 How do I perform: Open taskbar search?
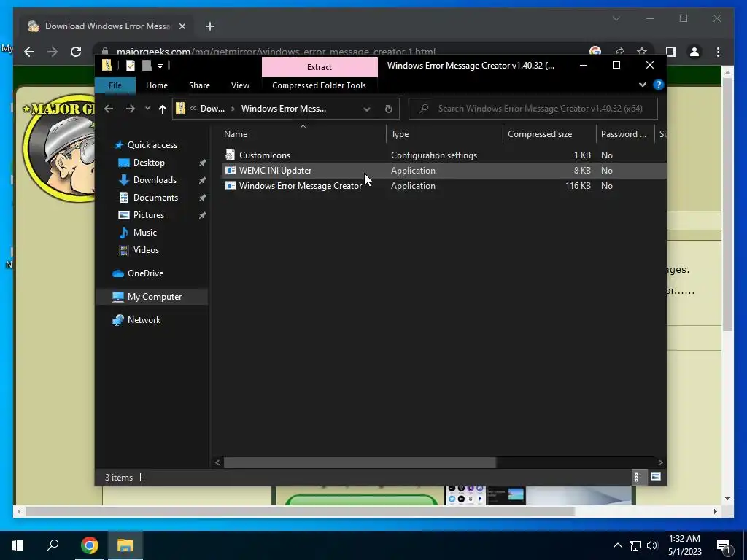tap(53, 545)
